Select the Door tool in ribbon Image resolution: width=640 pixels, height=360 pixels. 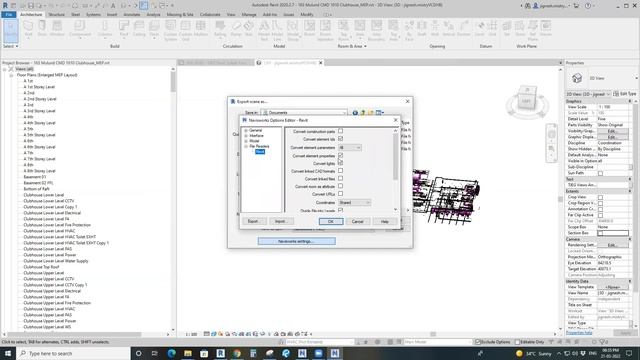42,29
